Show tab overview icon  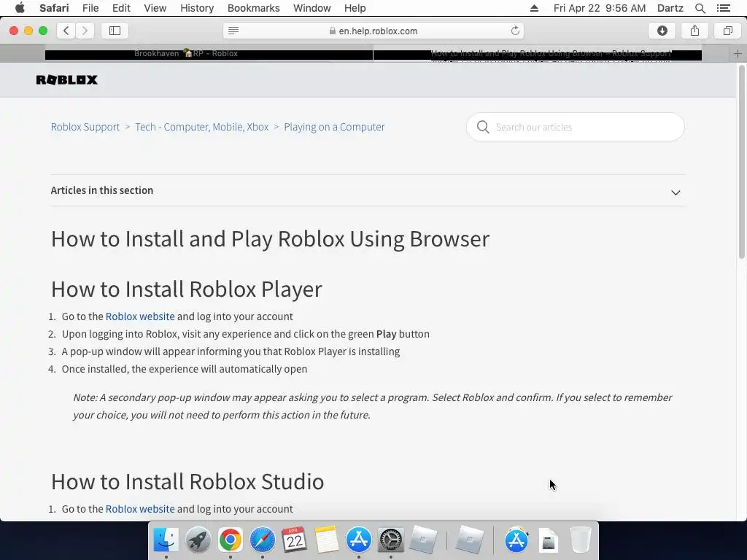point(727,31)
